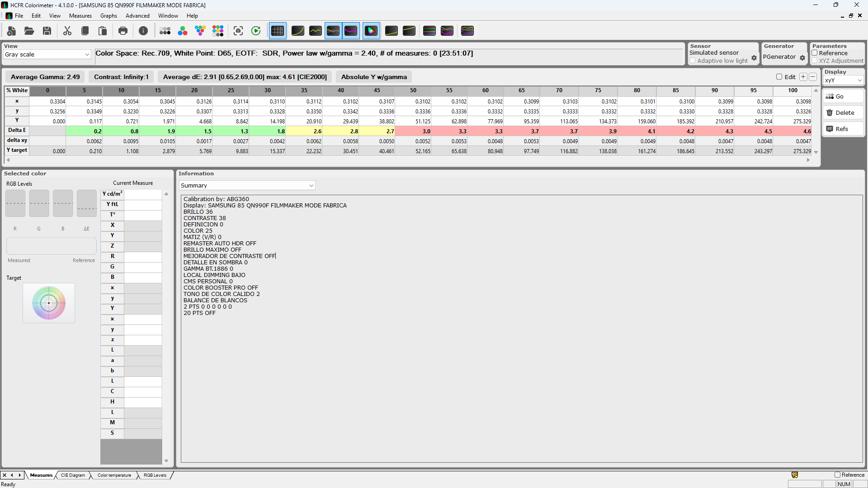The image size is (868, 488).
Task: Open Generator settings gear
Action: [802, 58]
